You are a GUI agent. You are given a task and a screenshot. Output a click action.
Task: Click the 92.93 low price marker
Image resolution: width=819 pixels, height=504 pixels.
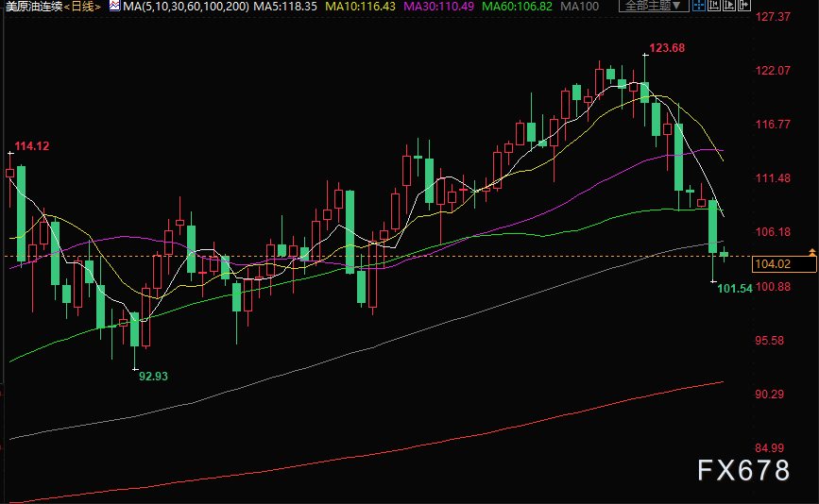coord(153,377)
